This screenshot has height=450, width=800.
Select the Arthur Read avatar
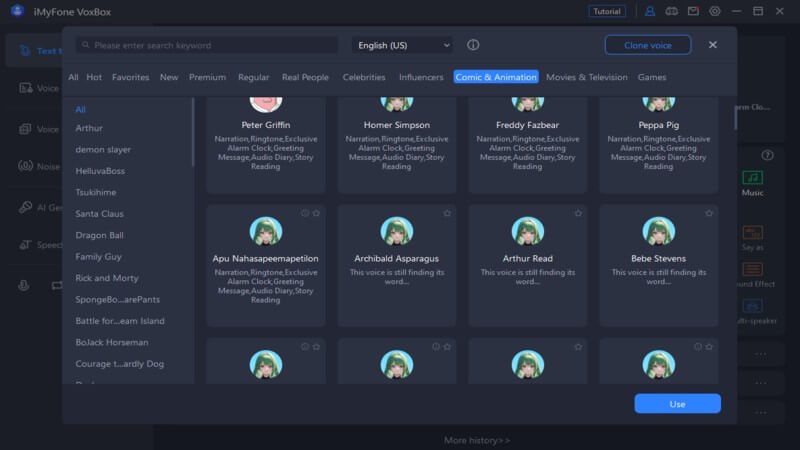528,231
